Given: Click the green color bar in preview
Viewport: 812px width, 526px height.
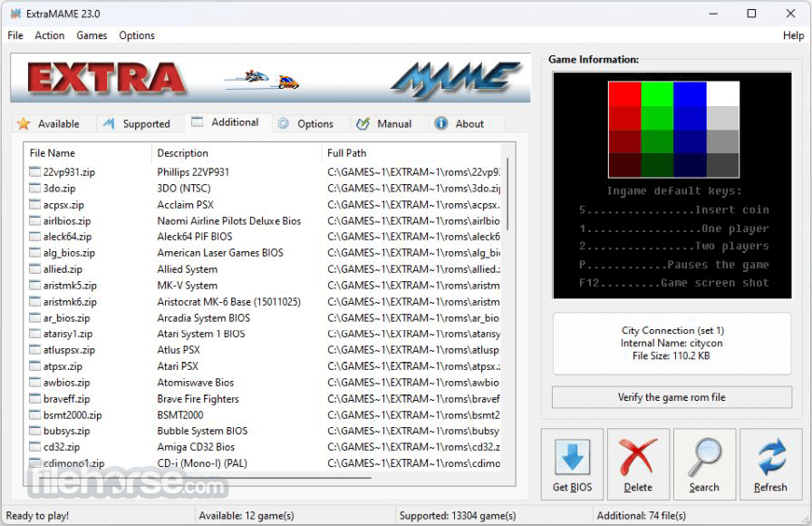Looking at the screenshot, I should coord(657,130).
